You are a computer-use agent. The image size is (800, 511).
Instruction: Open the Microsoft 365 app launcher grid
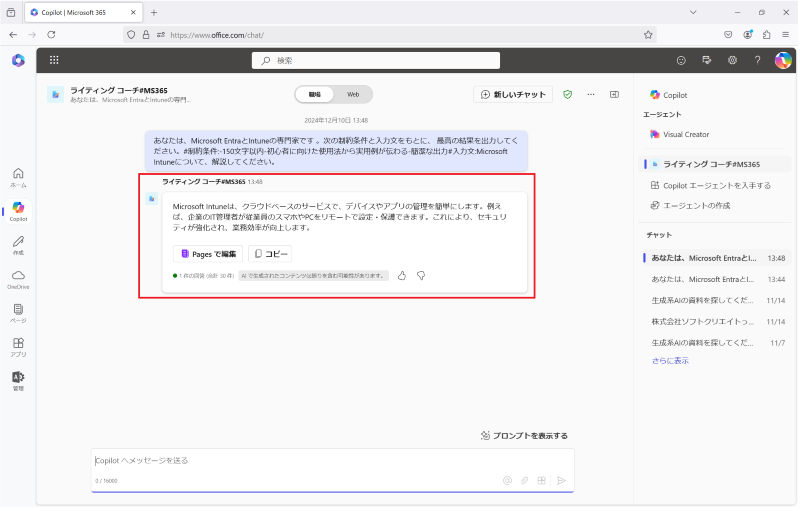54,60
